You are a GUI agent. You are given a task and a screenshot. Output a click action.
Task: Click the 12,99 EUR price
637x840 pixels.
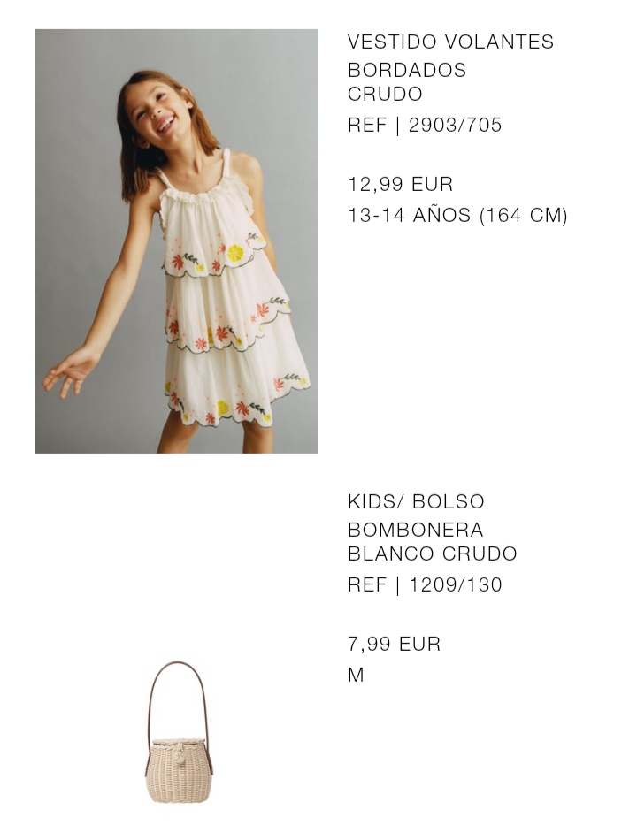401,184
